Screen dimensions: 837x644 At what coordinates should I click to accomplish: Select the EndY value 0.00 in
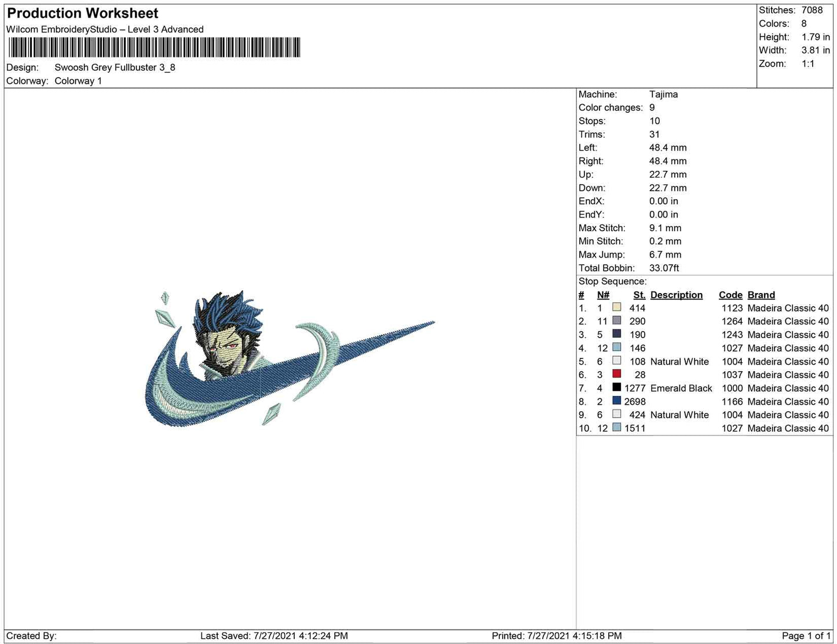click(x=664, y=214)
